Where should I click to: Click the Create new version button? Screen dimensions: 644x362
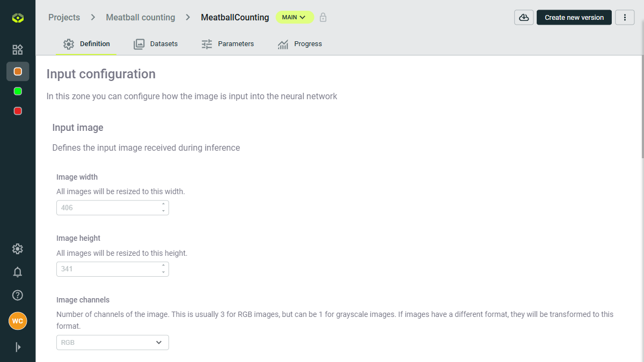[574, 17]
